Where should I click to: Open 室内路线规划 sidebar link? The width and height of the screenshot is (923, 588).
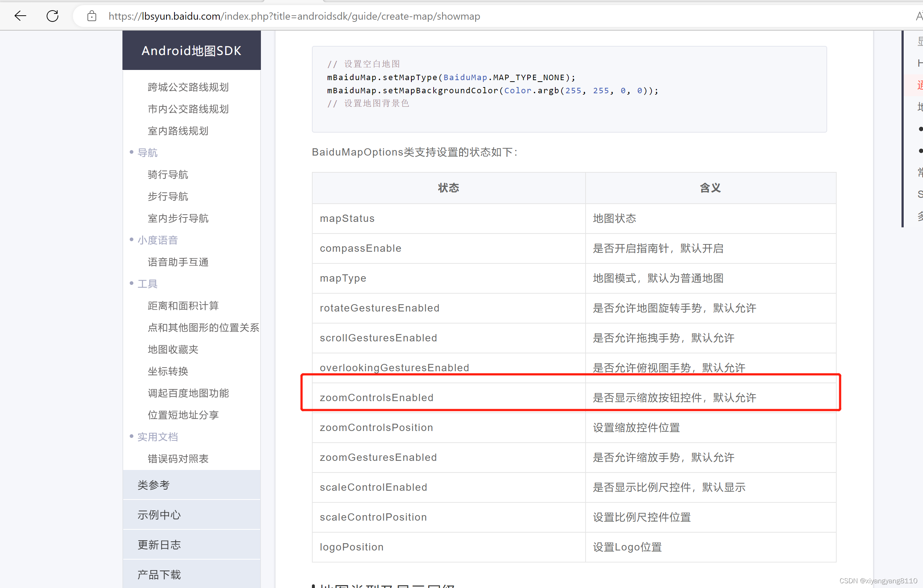(x=178, y=131)
